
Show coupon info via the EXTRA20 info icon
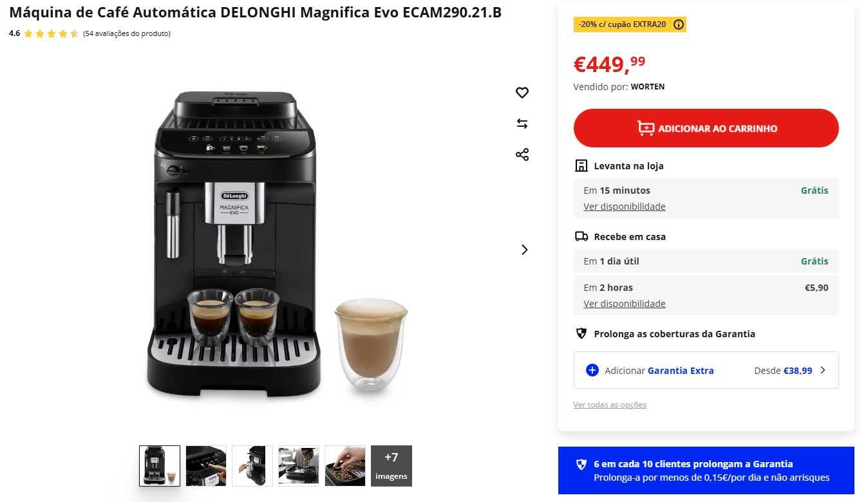click(x=679, y=24)
